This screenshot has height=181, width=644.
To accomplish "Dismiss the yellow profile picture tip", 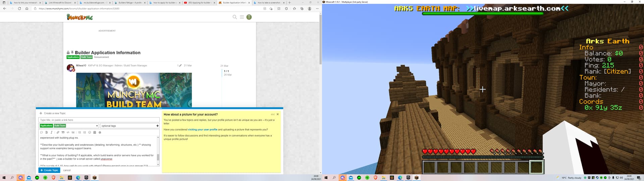I will 277,114.
